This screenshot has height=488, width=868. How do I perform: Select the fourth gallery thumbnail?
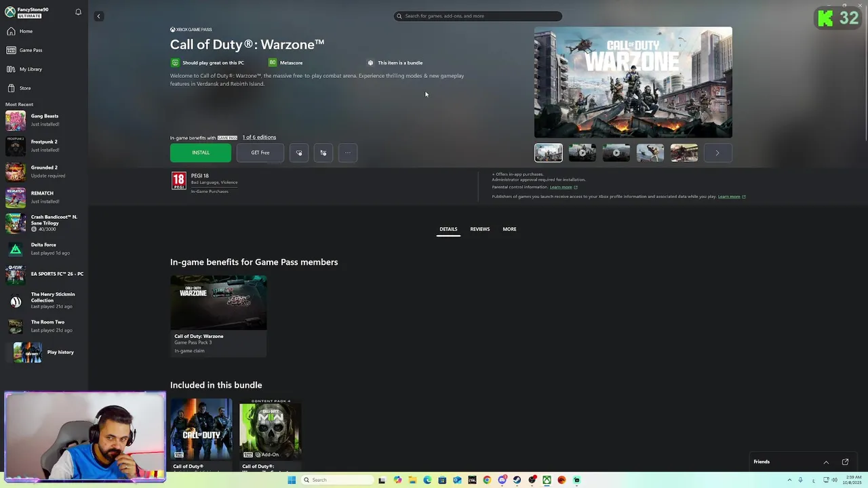(650, 152)
